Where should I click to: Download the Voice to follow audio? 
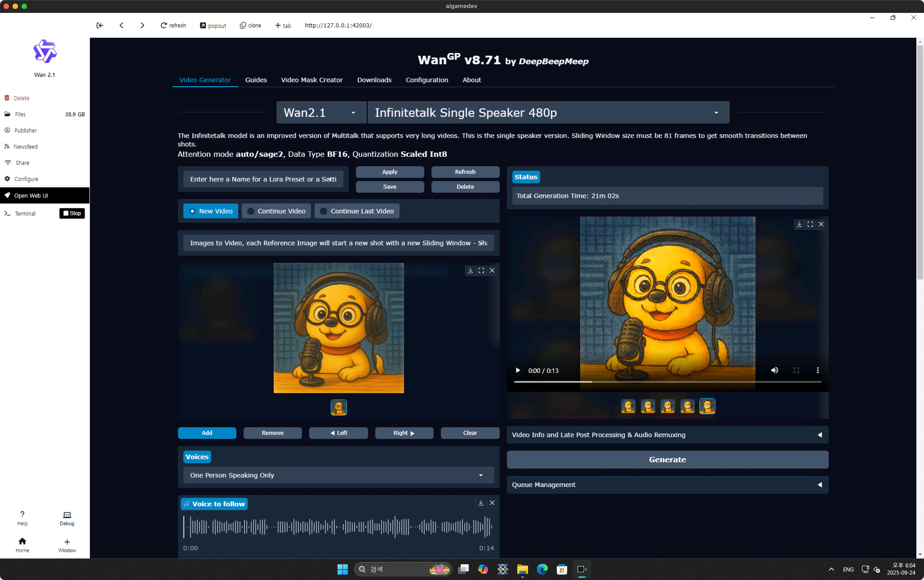(480, 503)
